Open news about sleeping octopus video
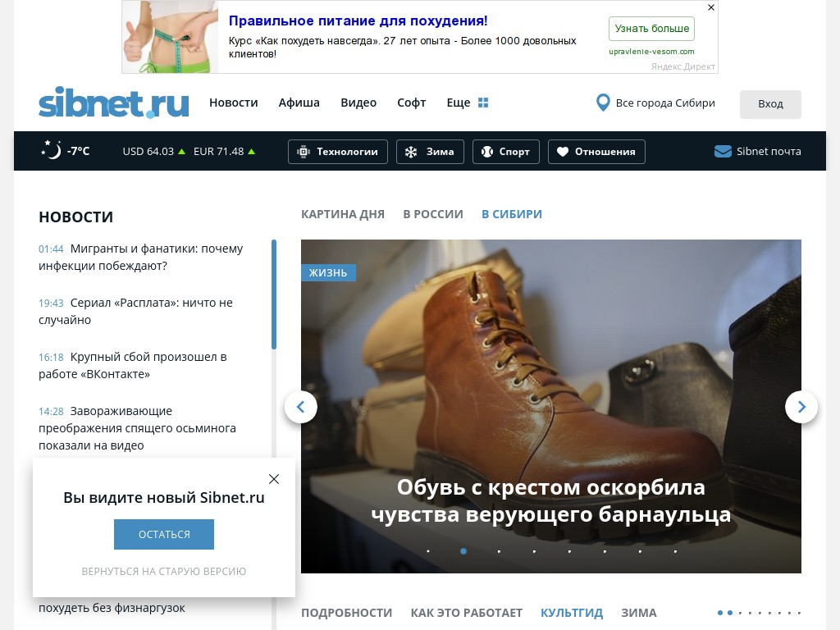Viewport: 840px width, 630px height. 137,428
